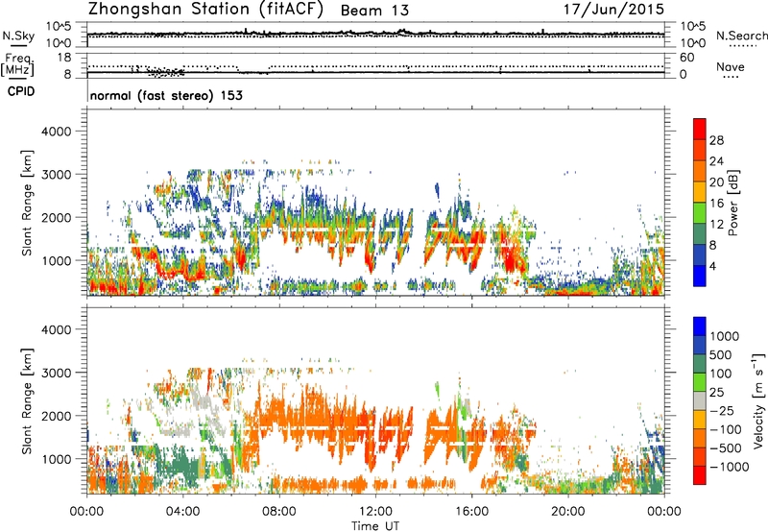The width and height of the screenshot is (768, 532).
Task: Click the date '17/Jun/2015'
Action: [x=613, y=10]
